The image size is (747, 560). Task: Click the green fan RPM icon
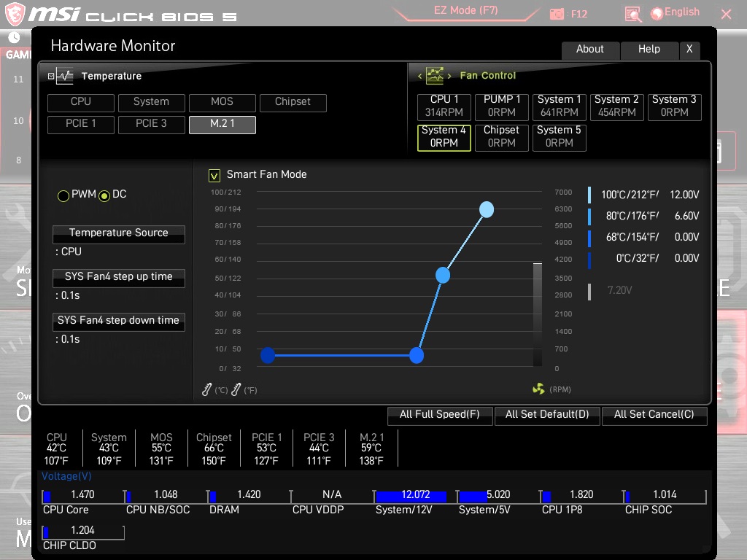point(538,389)
